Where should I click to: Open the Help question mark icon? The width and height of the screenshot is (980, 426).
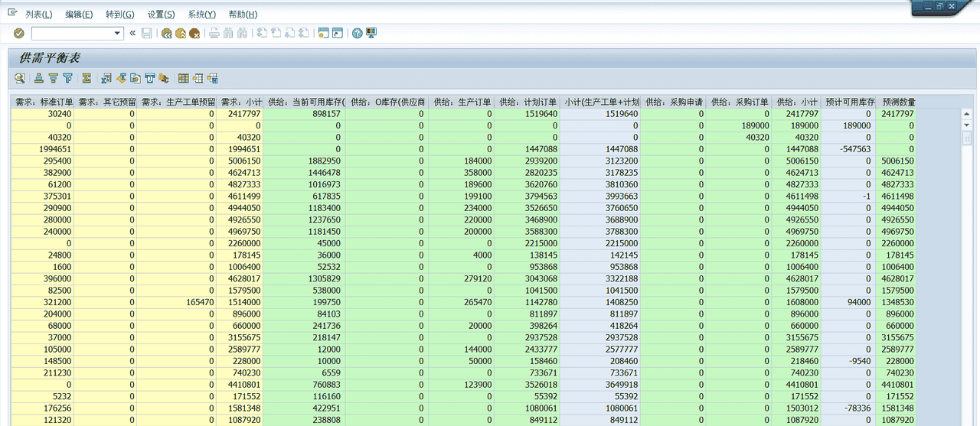tap(357, 34)
